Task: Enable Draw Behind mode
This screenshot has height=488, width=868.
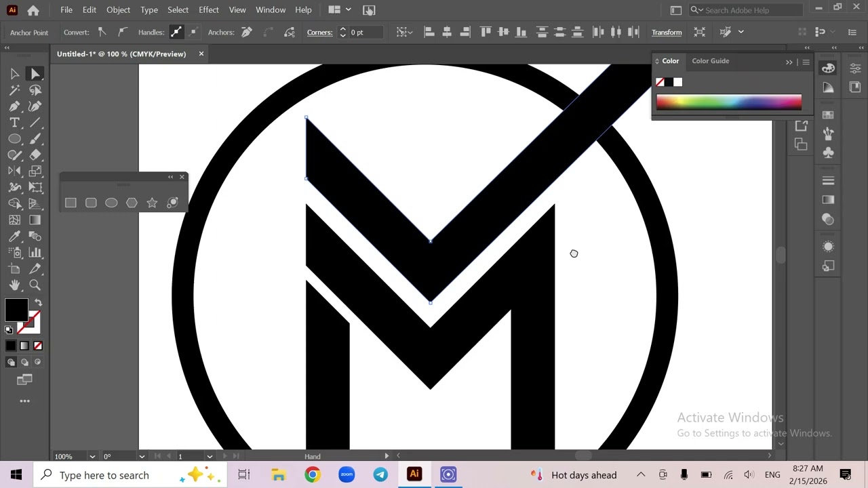Action: click(24, 362)
